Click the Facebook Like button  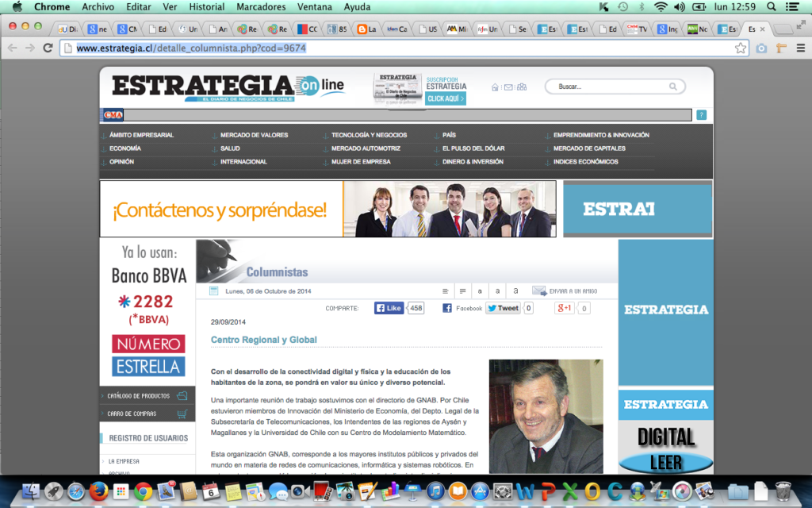tap(389, 308)
